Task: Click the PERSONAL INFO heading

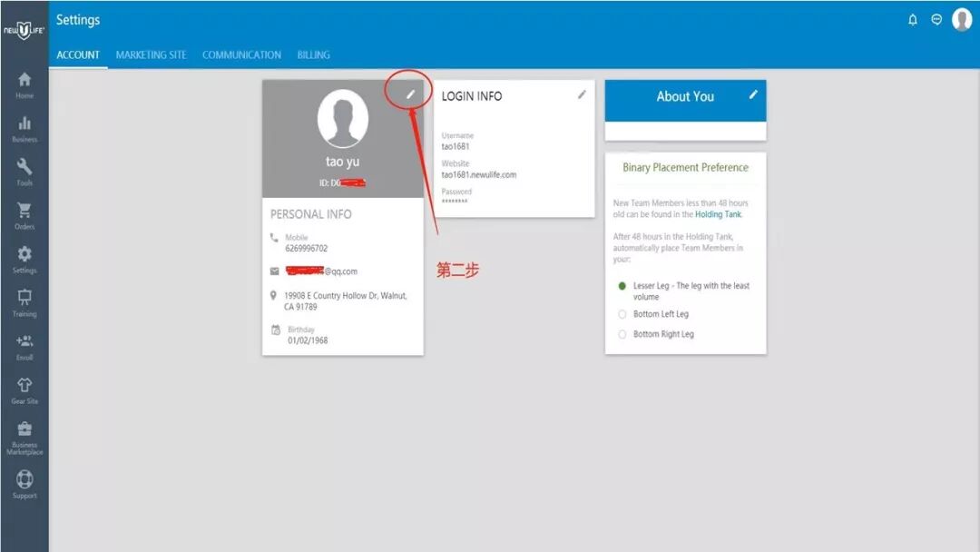Action: tap(310, 214)
